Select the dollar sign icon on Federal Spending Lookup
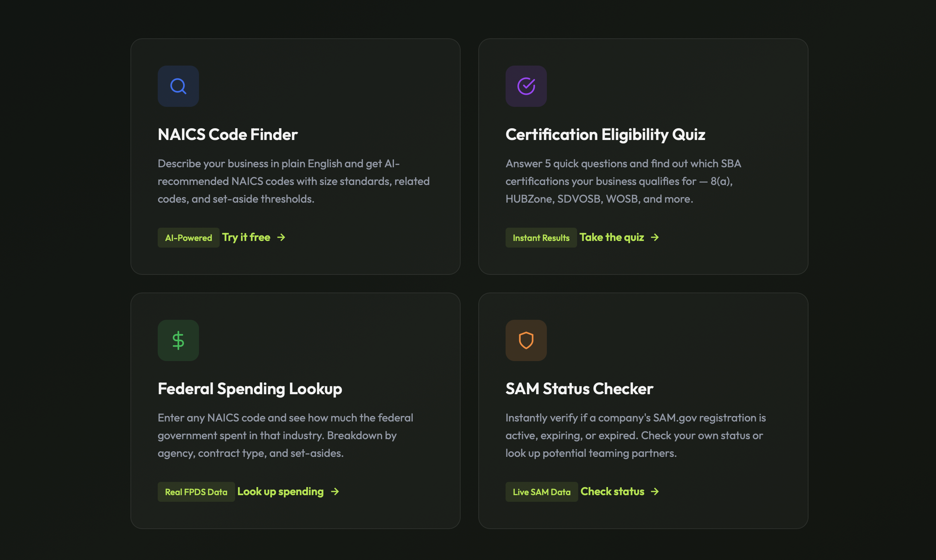This screenshot has width=936, height=560. pos(178,340)
